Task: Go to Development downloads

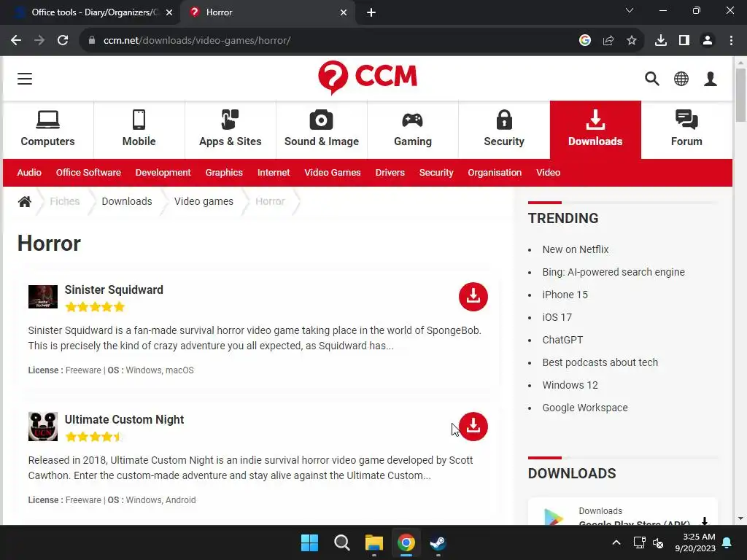Action: pos(163,172)
